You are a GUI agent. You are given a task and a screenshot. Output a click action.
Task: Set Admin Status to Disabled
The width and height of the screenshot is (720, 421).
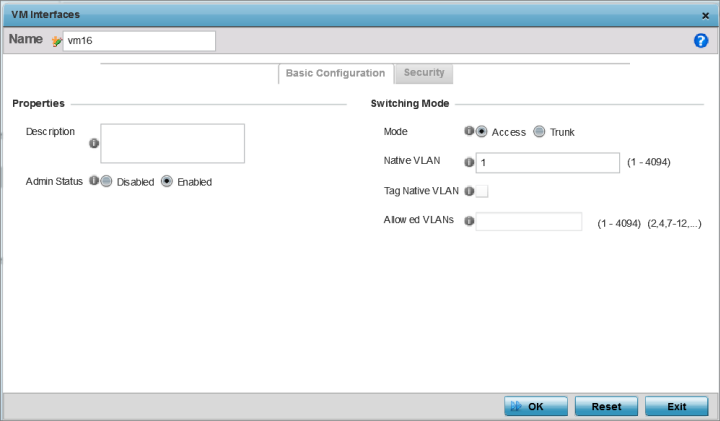(x=106, y=182)
